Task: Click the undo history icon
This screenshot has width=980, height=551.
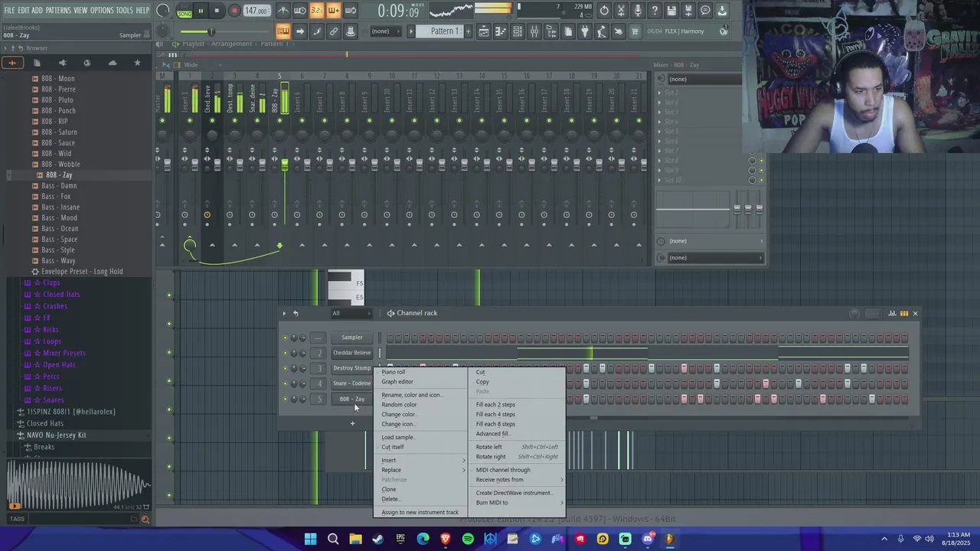Action: [604, 11]
